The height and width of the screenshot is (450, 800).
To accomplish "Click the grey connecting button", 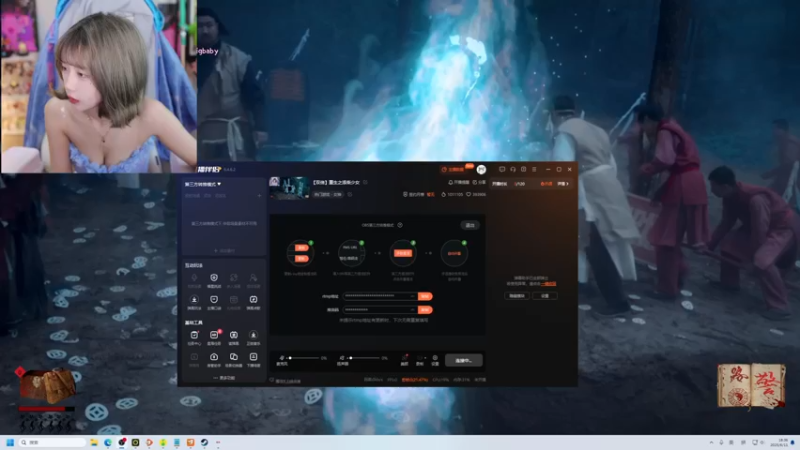I will pos(464,360).
